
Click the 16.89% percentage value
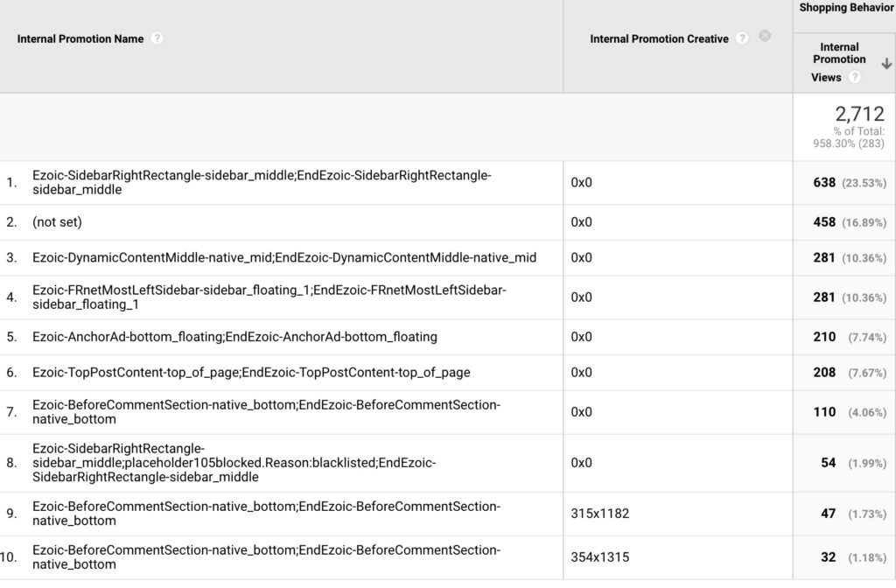(x=864, y=222)
